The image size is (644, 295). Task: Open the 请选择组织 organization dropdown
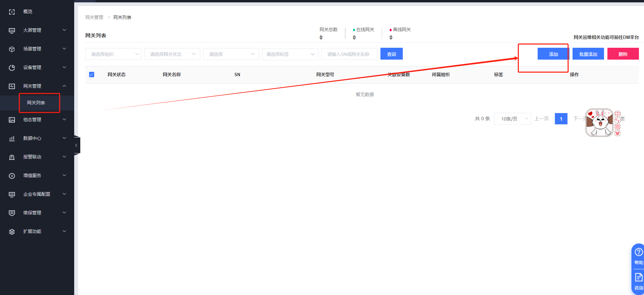[113, 54]
